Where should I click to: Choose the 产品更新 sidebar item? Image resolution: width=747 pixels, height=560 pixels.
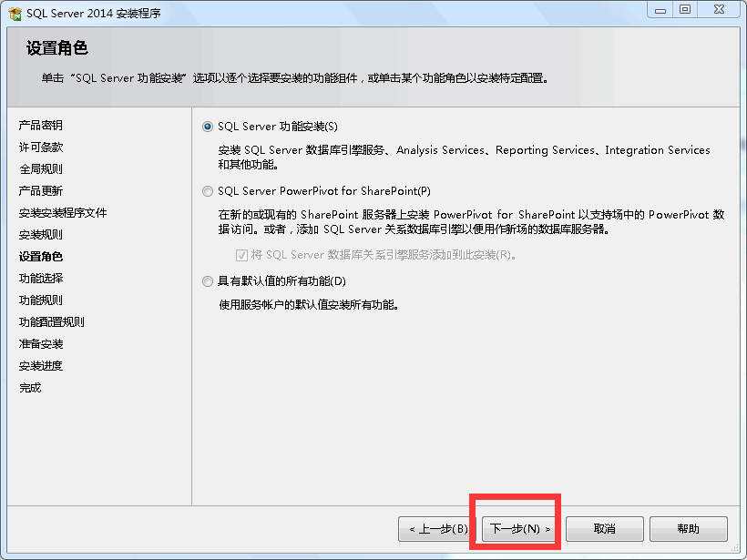[x=40, y=191]
